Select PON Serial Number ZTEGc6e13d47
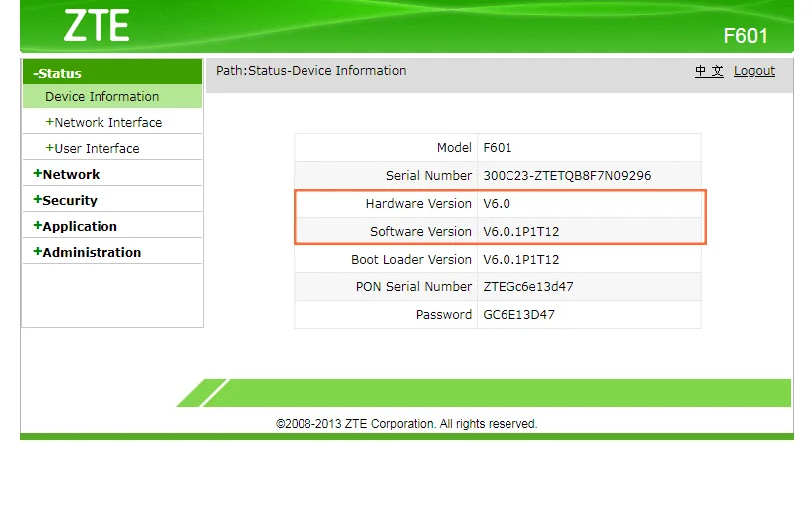 [528, 287]
